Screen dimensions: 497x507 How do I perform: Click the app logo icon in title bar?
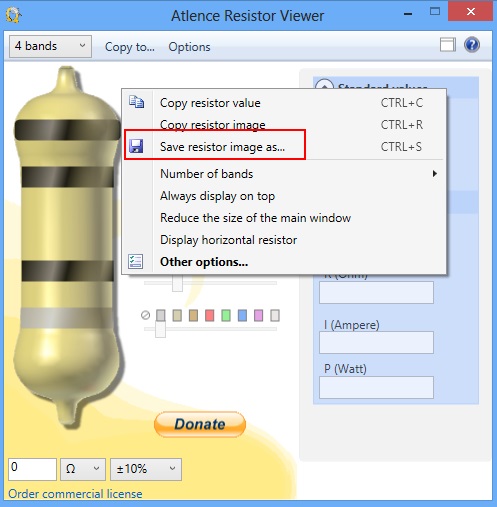[x=14, y=15]
